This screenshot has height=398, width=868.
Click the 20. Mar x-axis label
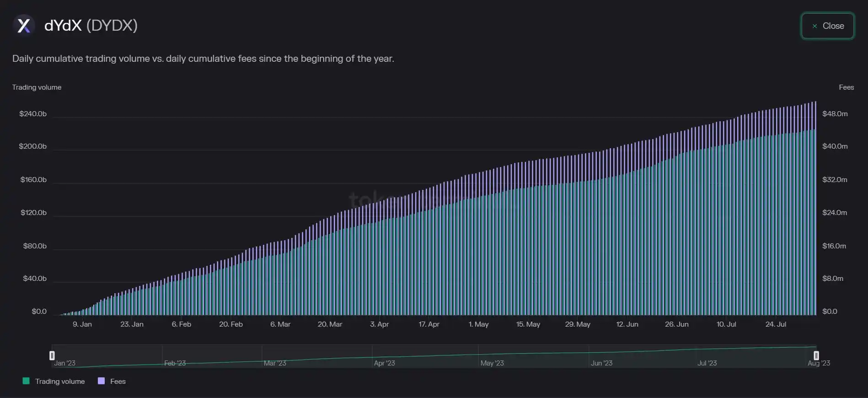pos(330,324)
